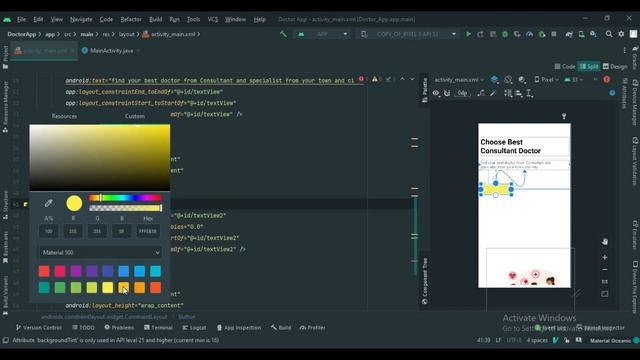Open default margins 0dp dropdown
This screenshot has width=640, height=360.
[463, 93]
